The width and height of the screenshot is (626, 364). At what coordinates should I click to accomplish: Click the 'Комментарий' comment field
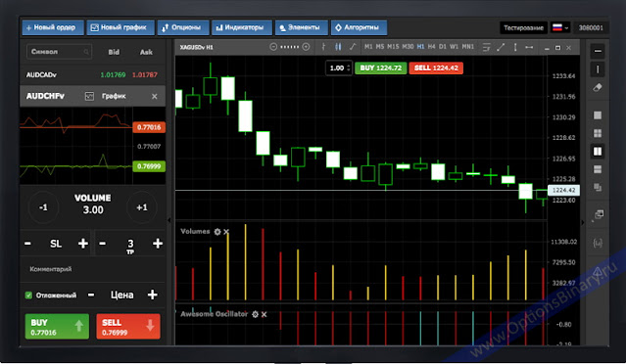(92, 269)
